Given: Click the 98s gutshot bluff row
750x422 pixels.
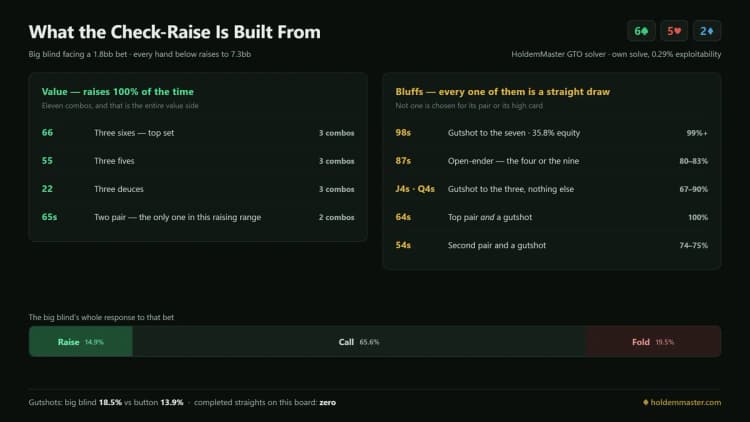Looking at the screenshot, I should pyautogui.click(x=551, y=133).
